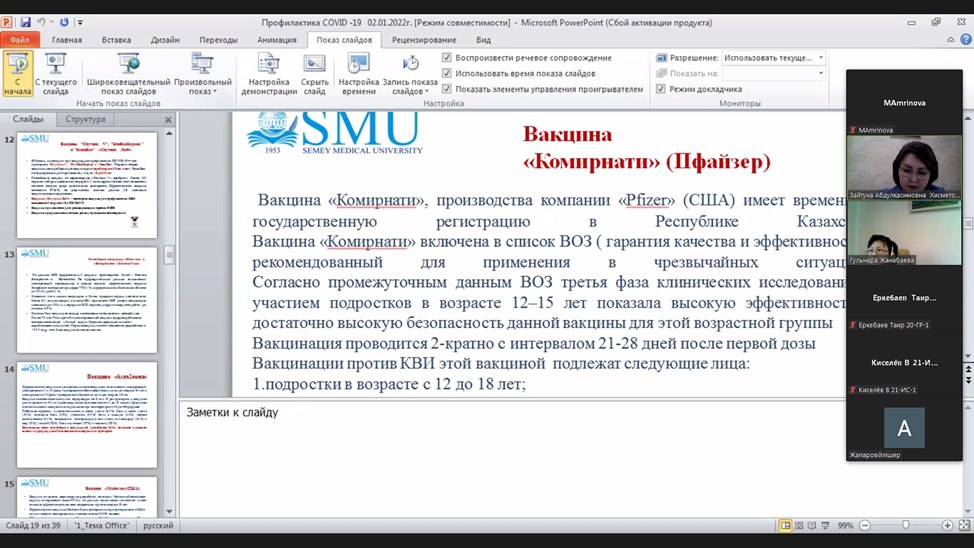The width and height of the screenshot is (974, 548).
Task: Open quick access toolbar customize dropdown
Action: [x=80, y=22]
